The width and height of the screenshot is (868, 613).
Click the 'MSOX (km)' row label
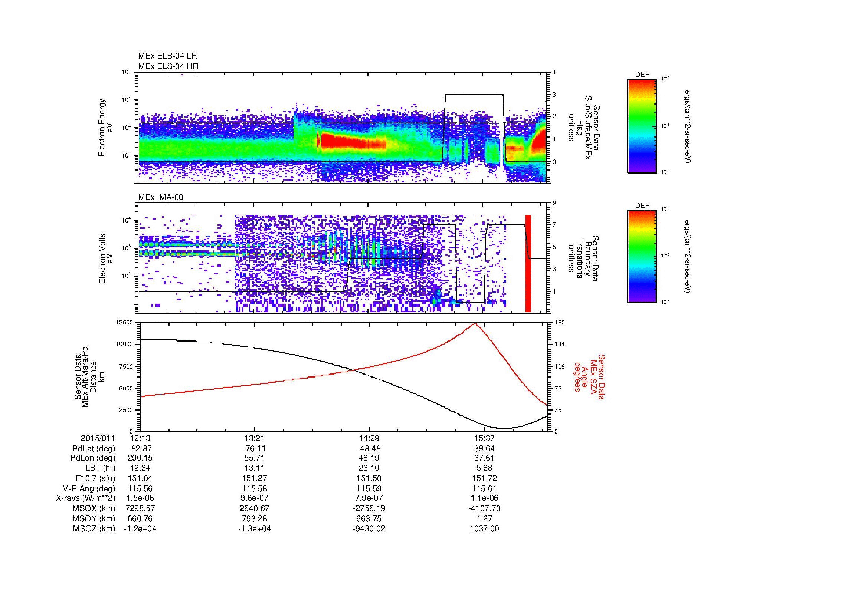tap(94, 508)
